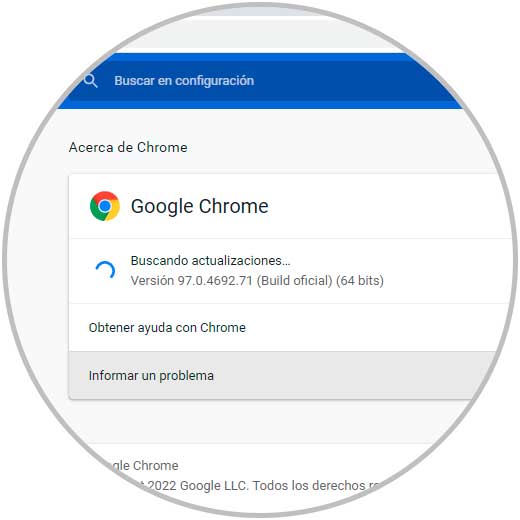Click the Google Chrome title text
The image size is (520, 520).
click(200, 206)
